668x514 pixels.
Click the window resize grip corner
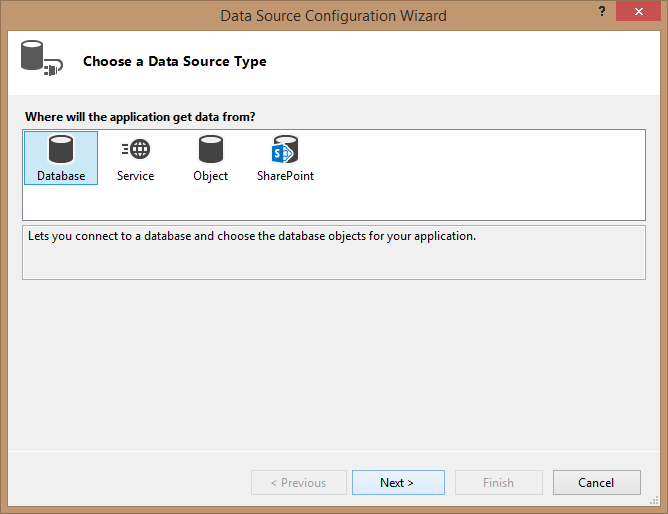[654, 500]
